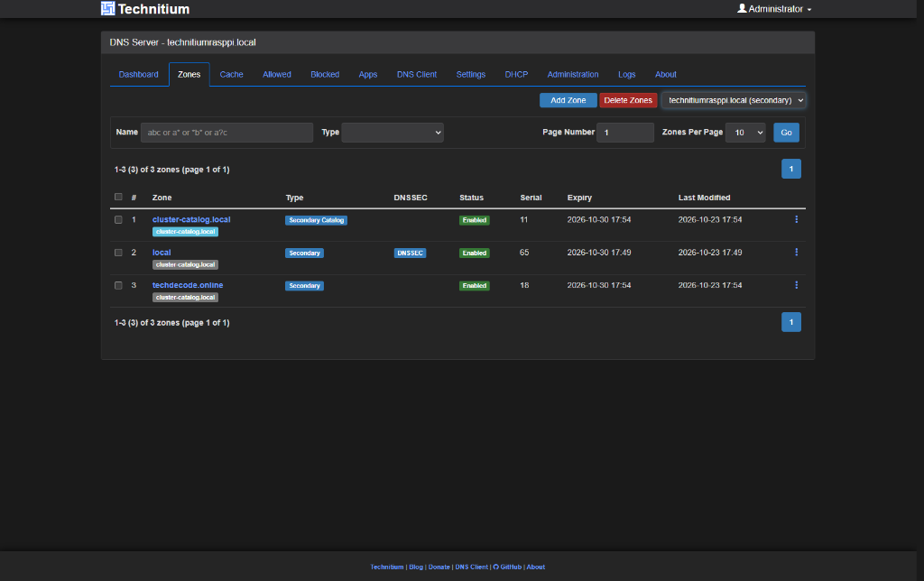Open the Blocked tab
924x581 pixels.
[325, 74]
